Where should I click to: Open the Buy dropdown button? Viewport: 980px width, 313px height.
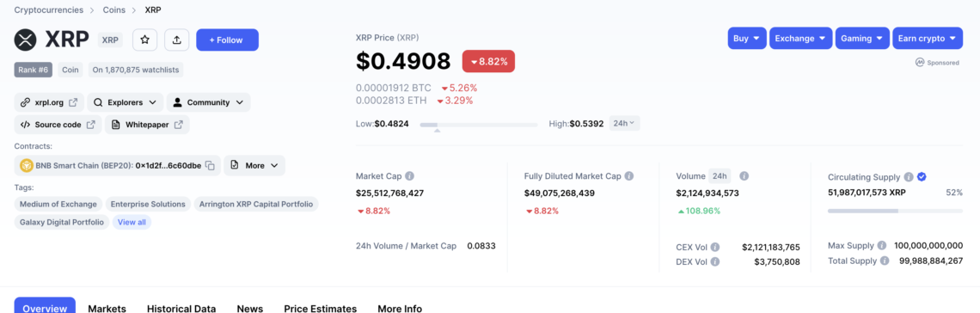point(747,38)
